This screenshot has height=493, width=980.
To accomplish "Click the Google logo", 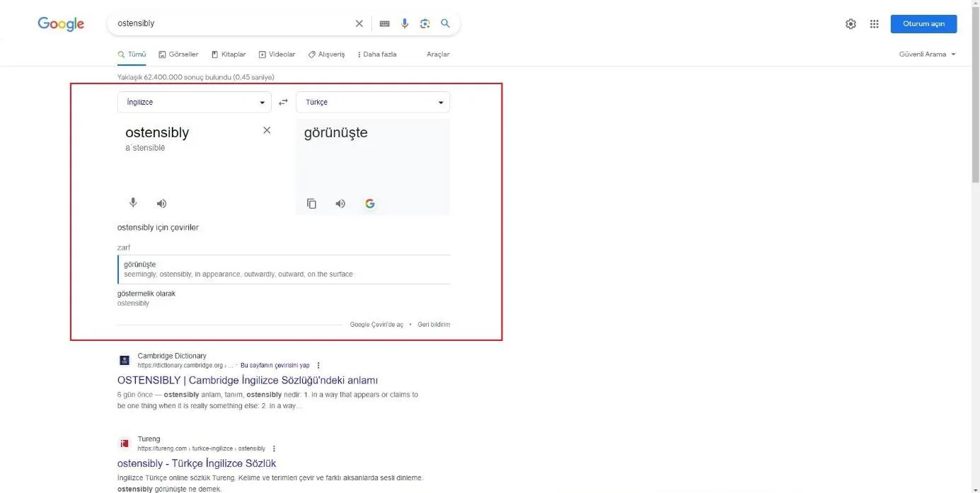I will pyautogui.click(x=61, y=23).
